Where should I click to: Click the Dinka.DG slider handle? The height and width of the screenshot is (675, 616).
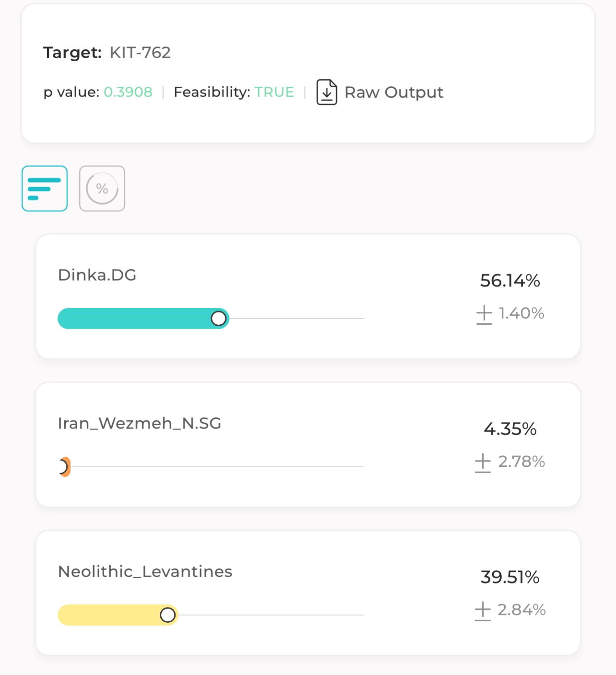pos(219,319)
